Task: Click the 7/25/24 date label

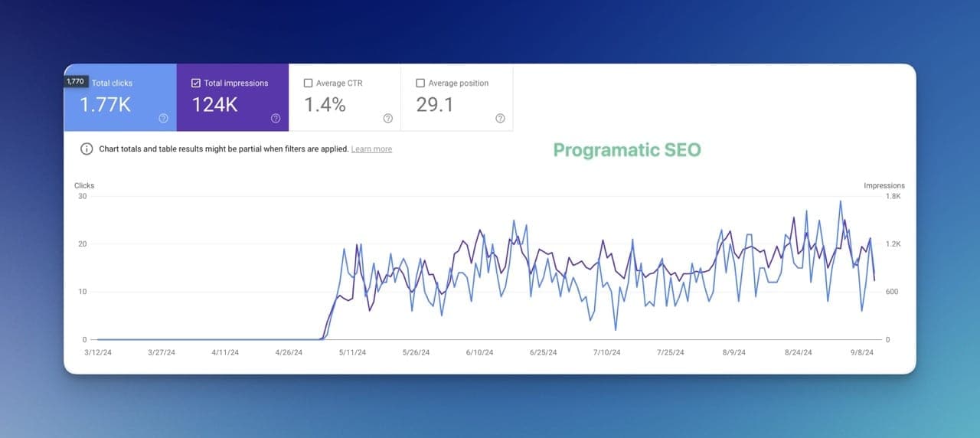Action: coord(670,353)
